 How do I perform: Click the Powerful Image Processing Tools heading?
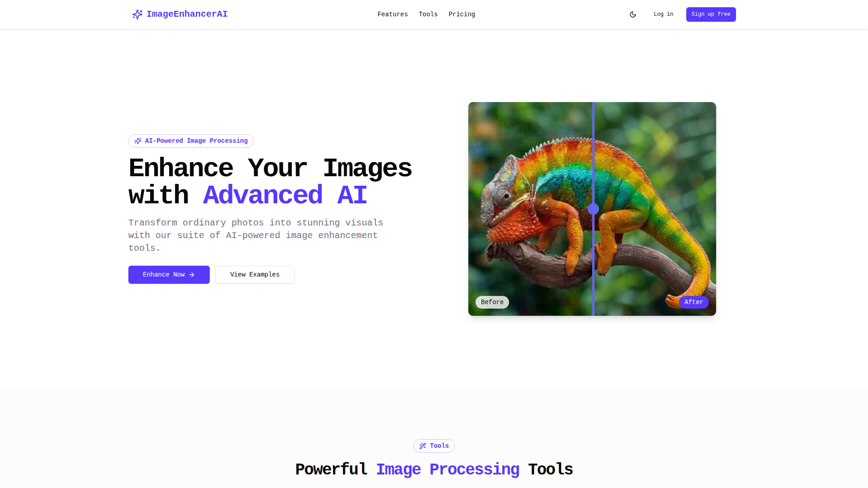point(434,469)
